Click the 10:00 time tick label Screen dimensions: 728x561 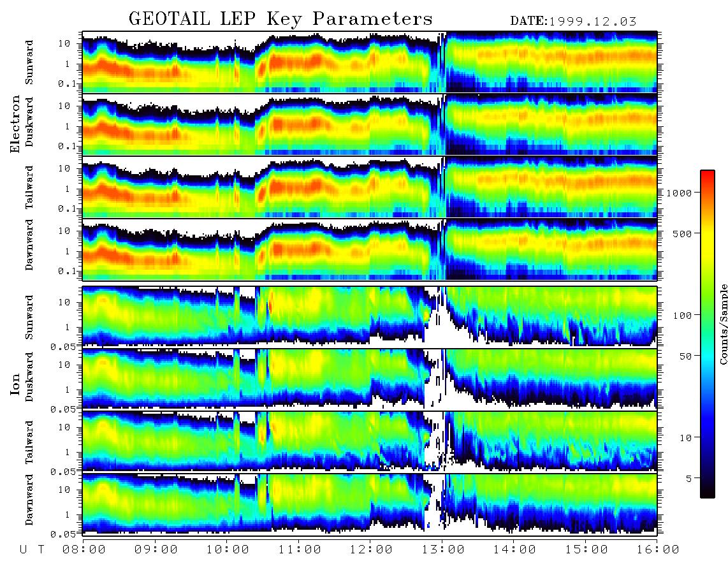point(227,550)
